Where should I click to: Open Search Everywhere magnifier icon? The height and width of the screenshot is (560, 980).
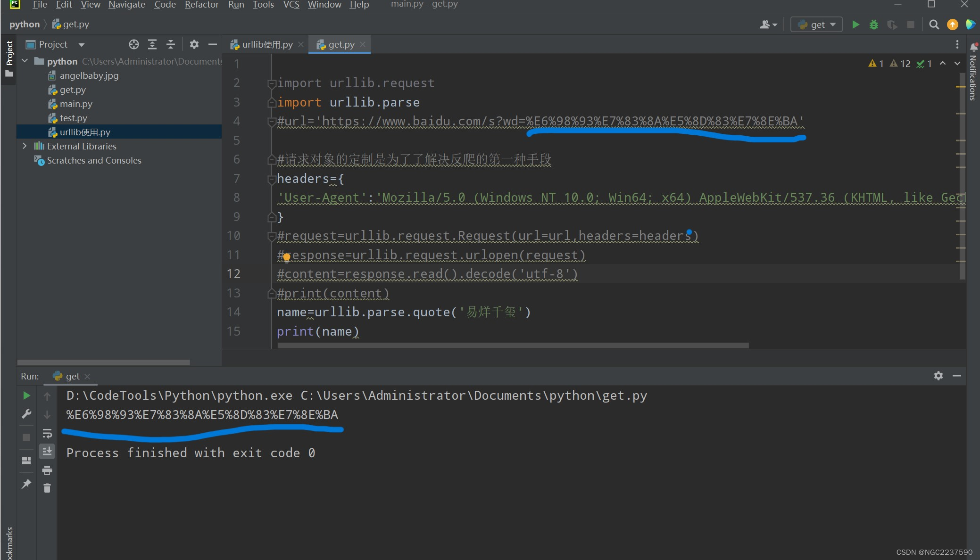click(x=933, y=24)
